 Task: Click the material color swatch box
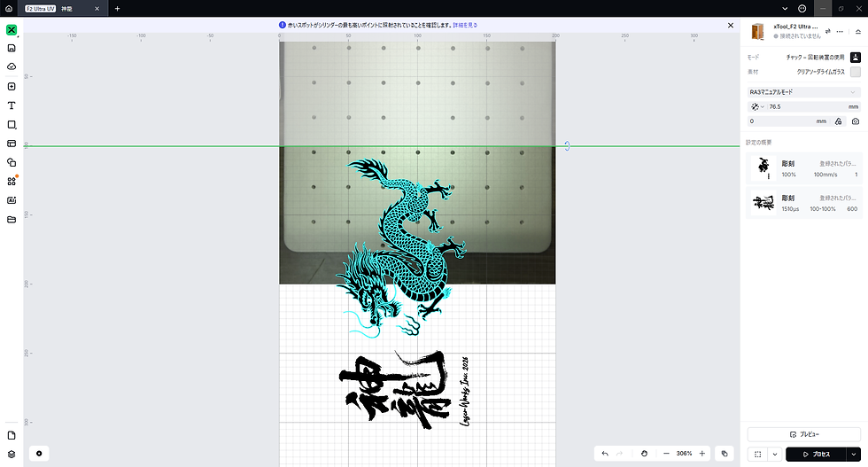point(856,72)
